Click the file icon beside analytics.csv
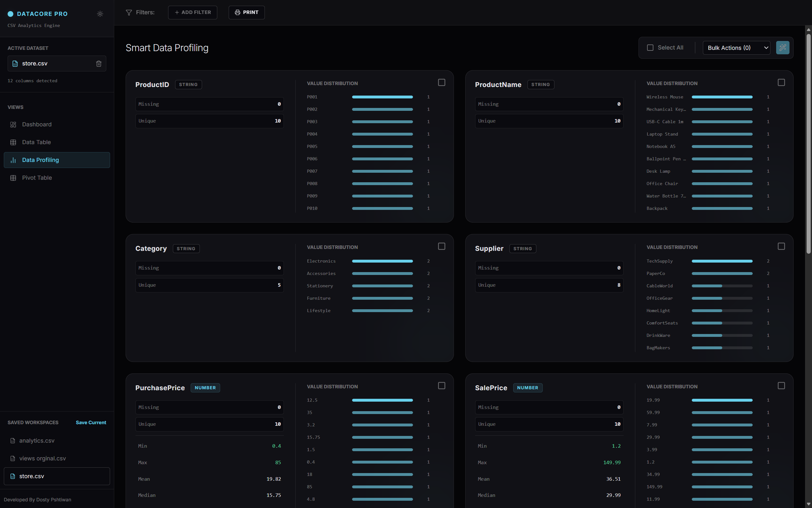Image resolution: width=812 pixels, height=508 pixels. coord(13,441)
